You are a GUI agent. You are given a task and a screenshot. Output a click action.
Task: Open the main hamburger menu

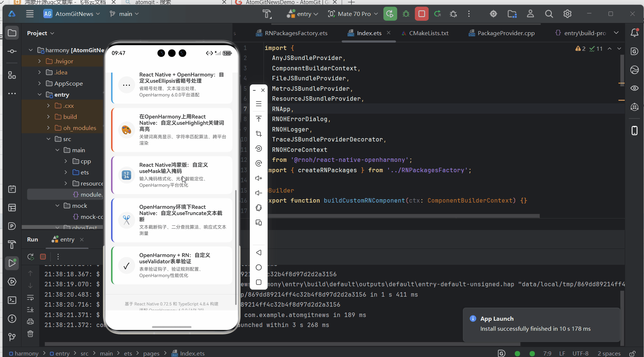30,14
